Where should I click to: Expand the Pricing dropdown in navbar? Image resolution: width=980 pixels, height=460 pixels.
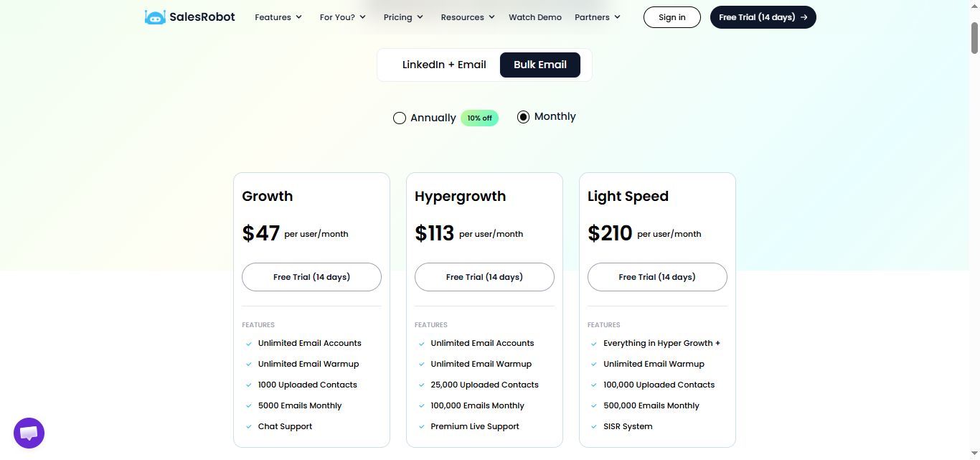(403, 17)
